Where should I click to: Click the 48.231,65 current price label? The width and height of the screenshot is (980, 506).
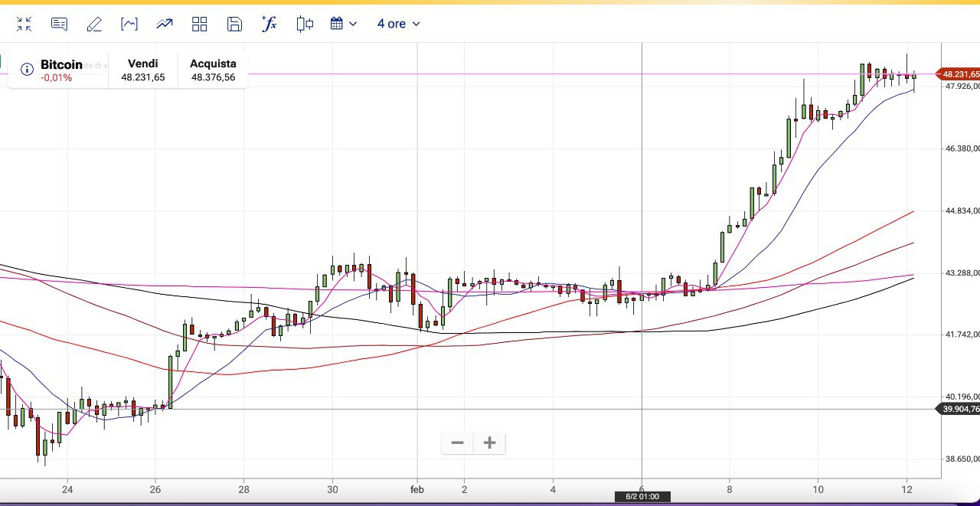pyautogui.click(x=960, y=74)
